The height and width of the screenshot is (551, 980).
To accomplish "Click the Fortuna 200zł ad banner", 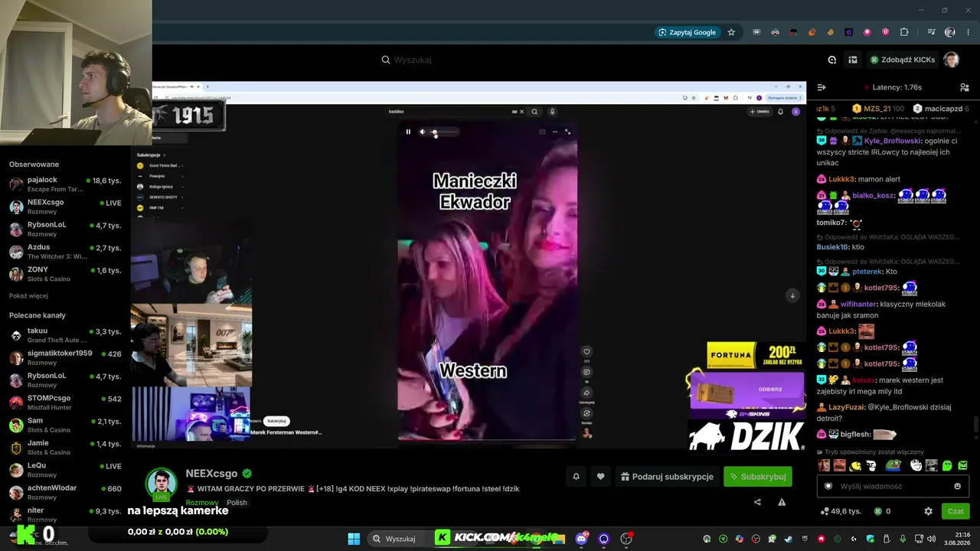I will click(755, 355).
